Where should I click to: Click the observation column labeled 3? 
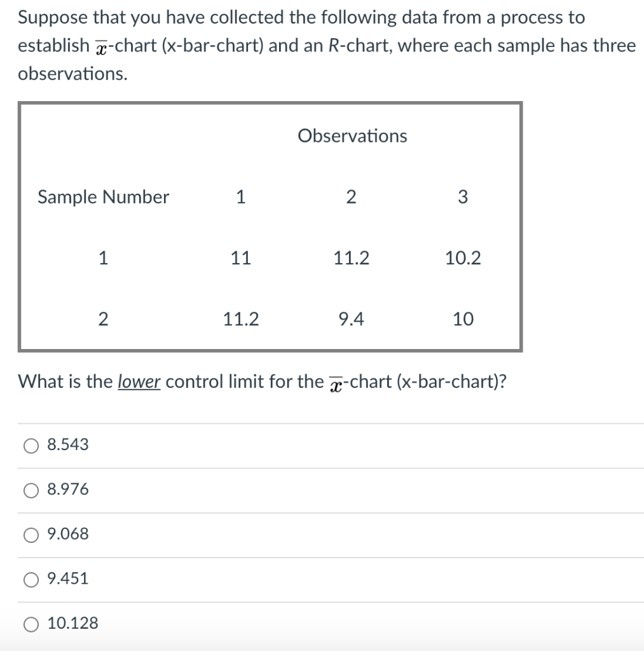click(x=462, y=197)
